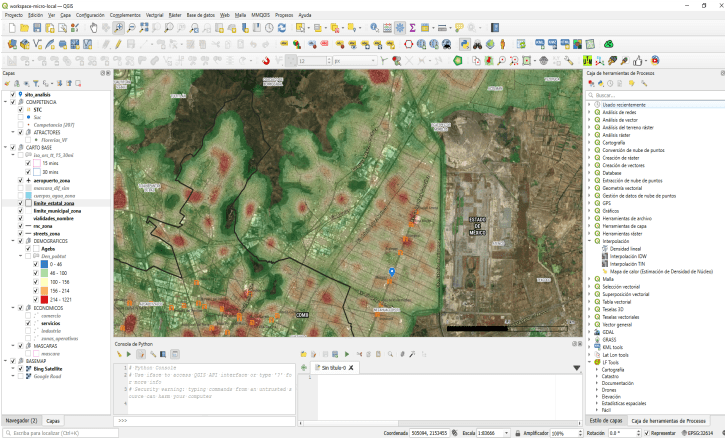Image resolution: width=725 pixels, height=438 pixels.
Task: Switch to the Estilo de capas tab
Action: tap(606, 420)
